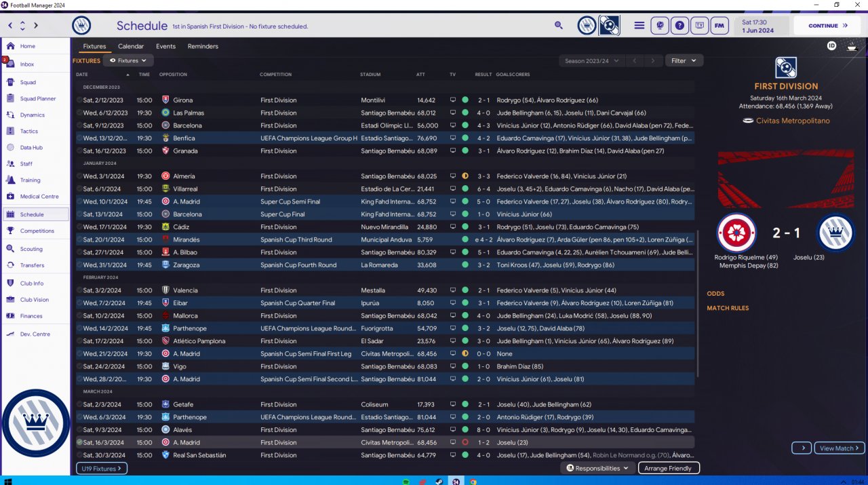Open the Responsibilities dropdown
This screenshot has height=485, width=868.
click(597, 468)
